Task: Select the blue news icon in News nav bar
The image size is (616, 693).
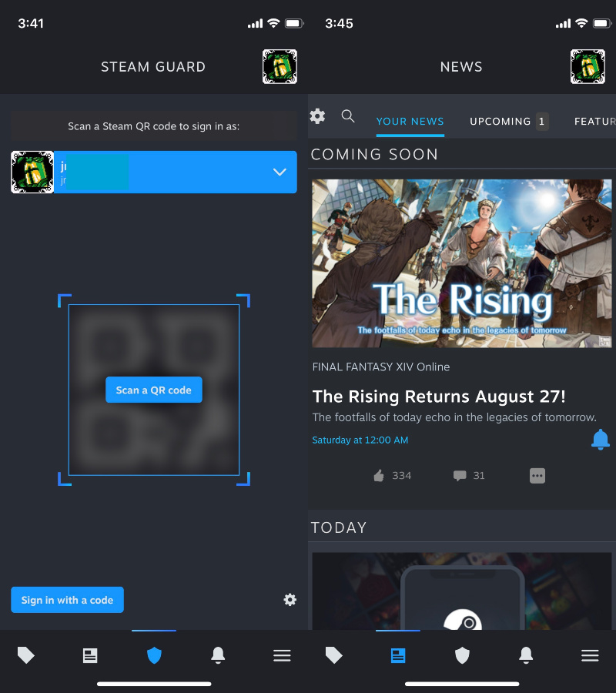Action: coord(398,655)
